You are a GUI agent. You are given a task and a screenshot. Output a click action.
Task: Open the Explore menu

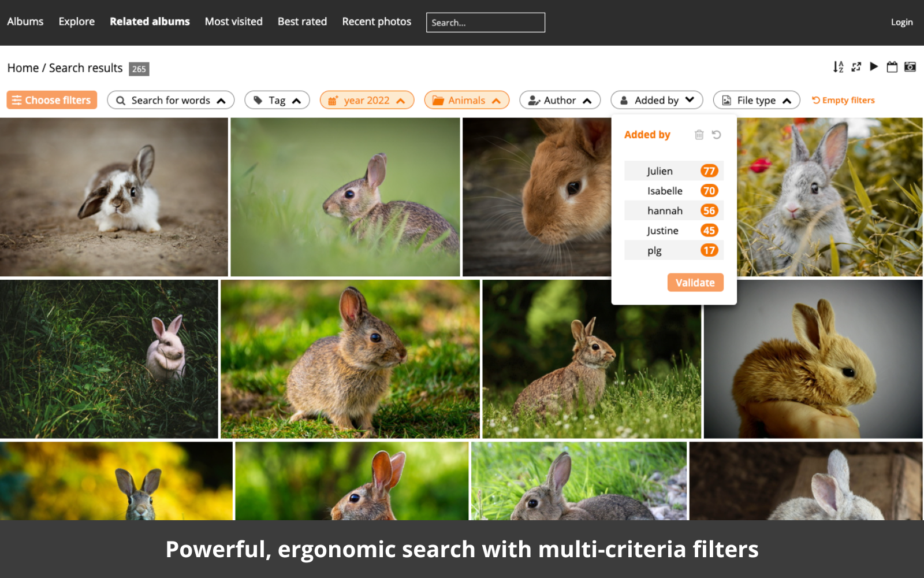[76, 21]
